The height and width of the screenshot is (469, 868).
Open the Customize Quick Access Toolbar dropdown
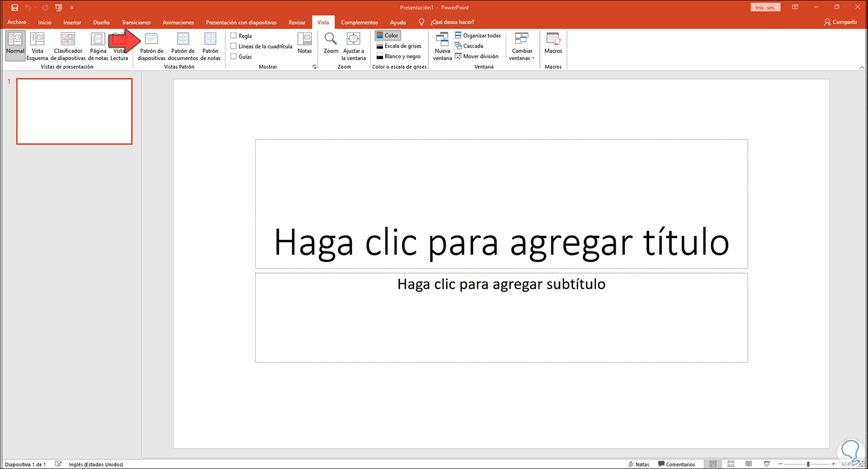(x=72, y=8)
